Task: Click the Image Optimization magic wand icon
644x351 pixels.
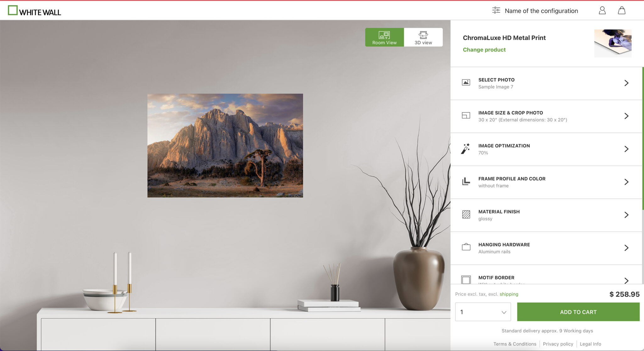Action: point(466,149)
